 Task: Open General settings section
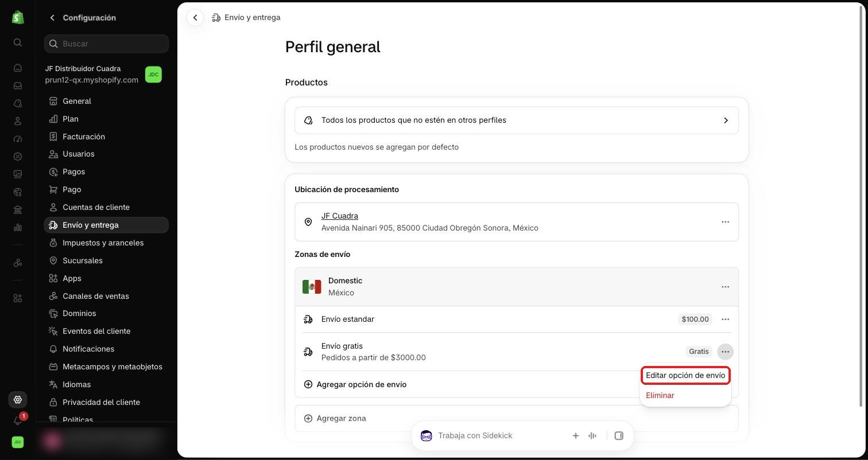click(x=106, y=101)
